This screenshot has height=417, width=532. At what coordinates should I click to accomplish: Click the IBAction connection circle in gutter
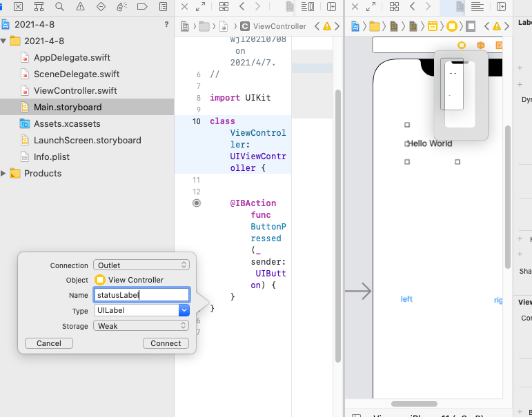[x=197, y=203]
